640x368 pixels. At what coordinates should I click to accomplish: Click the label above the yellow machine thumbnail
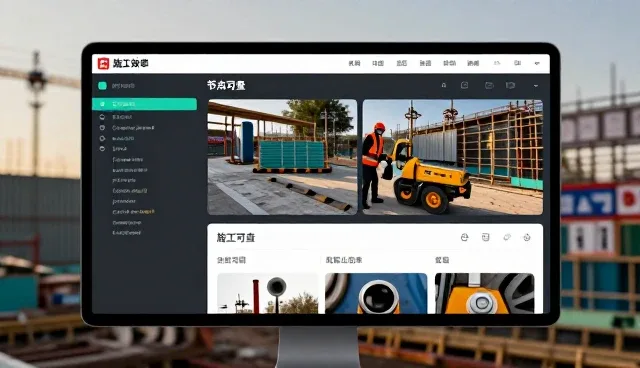click(442, 260)
